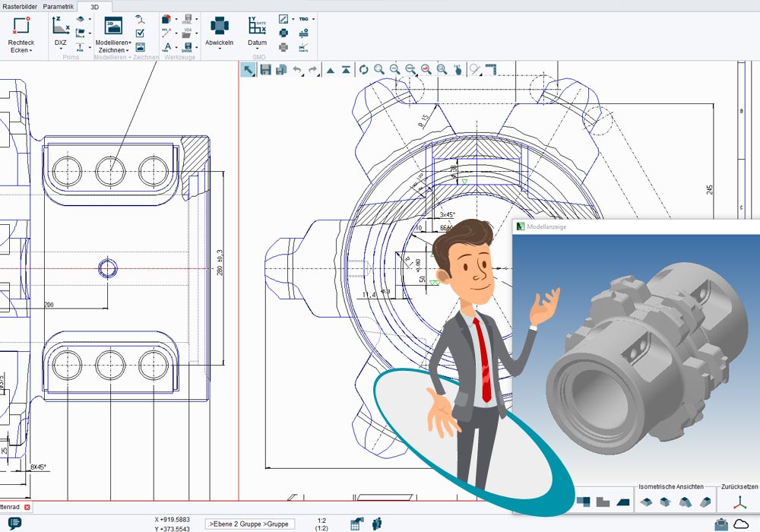Open the TBG dropdown arrow
Screen dimensions: 760x532
[313, 20]
